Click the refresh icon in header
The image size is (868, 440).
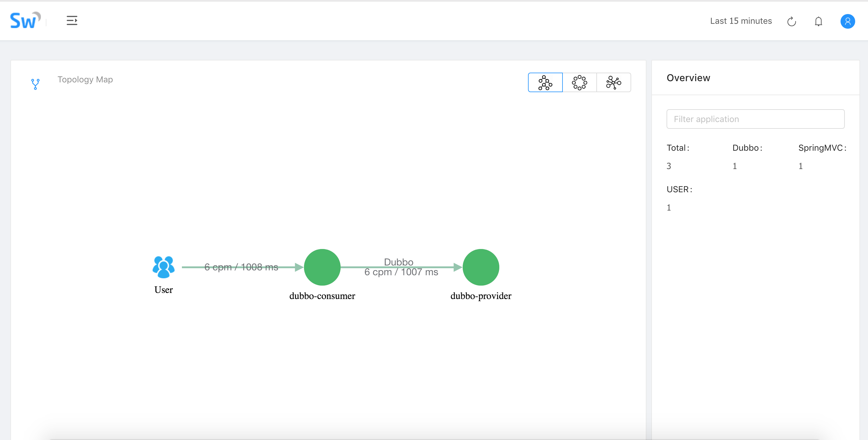791,22
